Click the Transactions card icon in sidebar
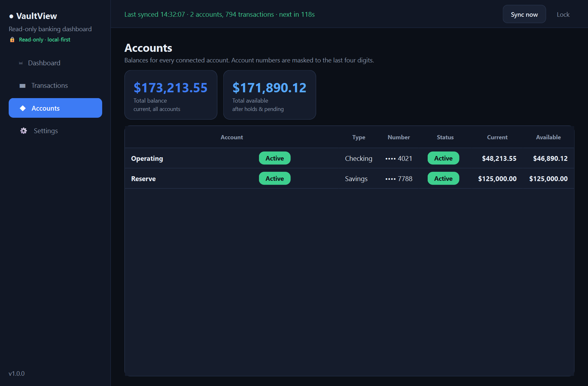Image resolution: width=588 pixels, height=386 pixels. click(x=22, y=86)
